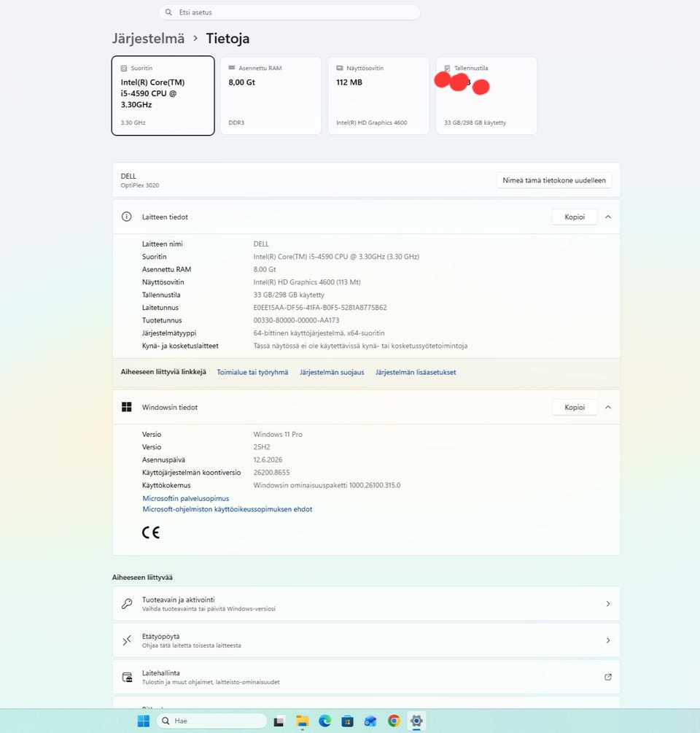
Task: Click the Windows 11 Pro version text
Action: pos(278,434)
